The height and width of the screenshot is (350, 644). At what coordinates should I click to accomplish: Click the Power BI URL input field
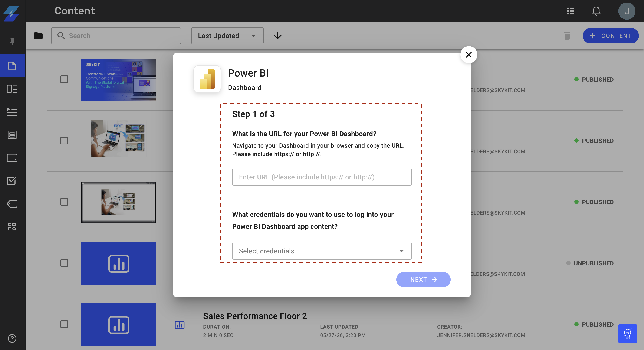coord(322,177)
